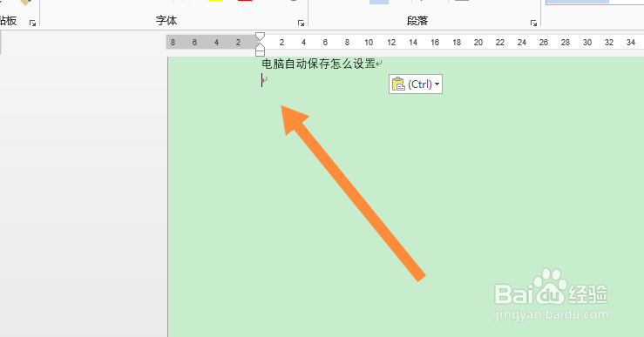The width and height of the screenshot is (644, 337).
Task: Expand the Paste Options (Ctrl) dropdown arrow
Action: tap(437, 84)
